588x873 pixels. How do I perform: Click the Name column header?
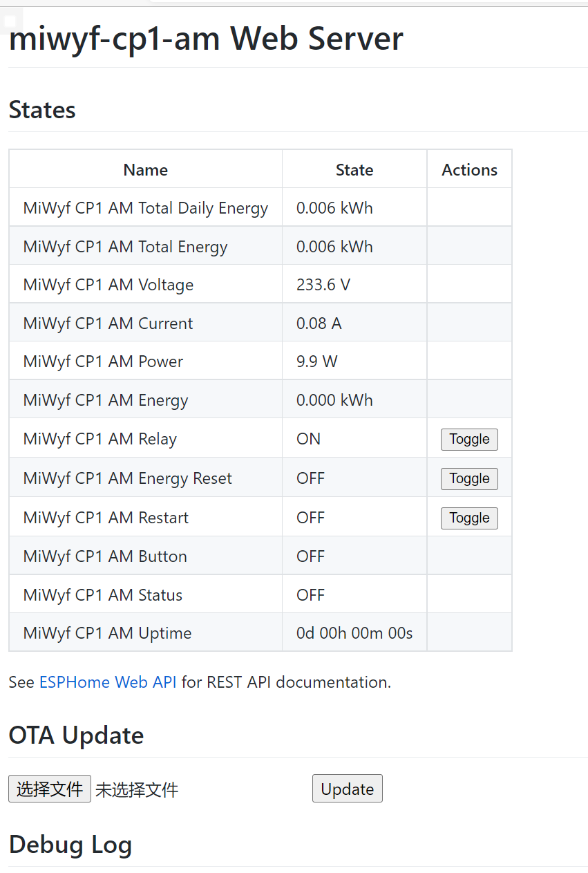coord(145,170)
